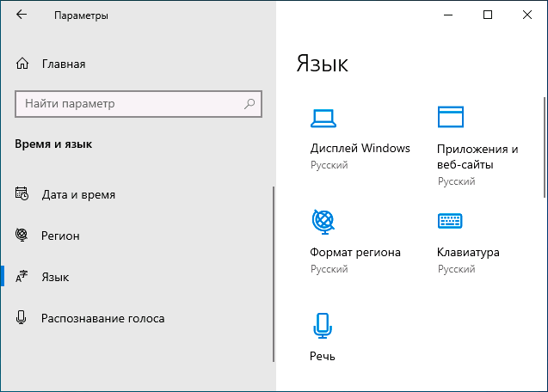This screenshot has width=548, height=392.
Task: Open the Главная home icon
Action: point(22,64)
